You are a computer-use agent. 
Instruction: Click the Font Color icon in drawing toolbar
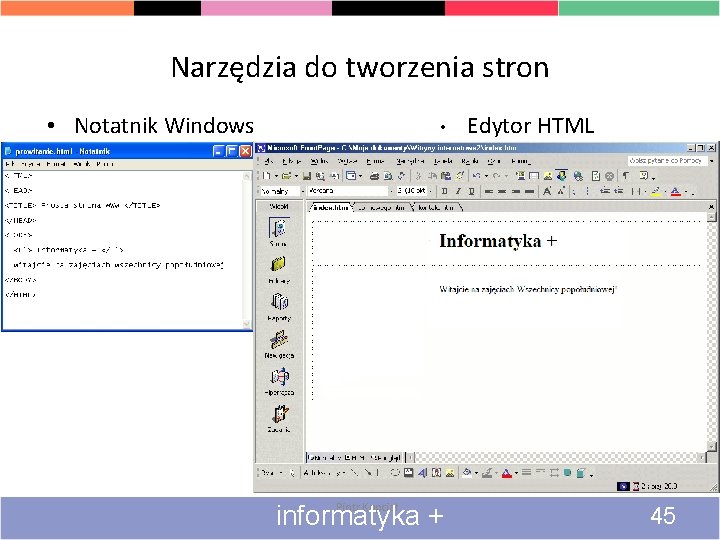point(506,472)
